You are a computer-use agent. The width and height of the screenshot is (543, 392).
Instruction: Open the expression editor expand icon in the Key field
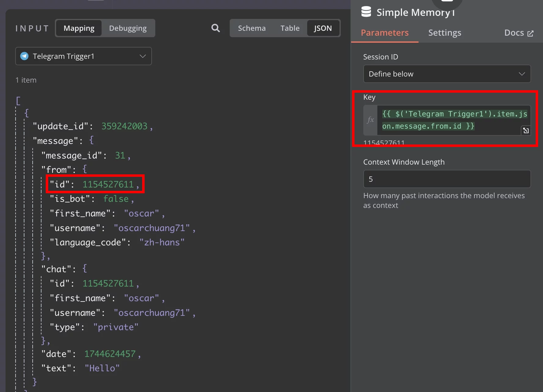tap(526, 130)
